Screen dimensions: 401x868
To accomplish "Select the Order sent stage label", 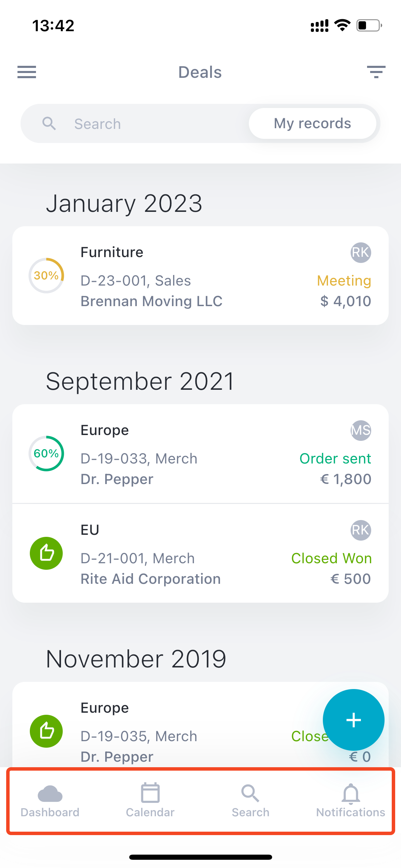I will [x=335, y=459].
